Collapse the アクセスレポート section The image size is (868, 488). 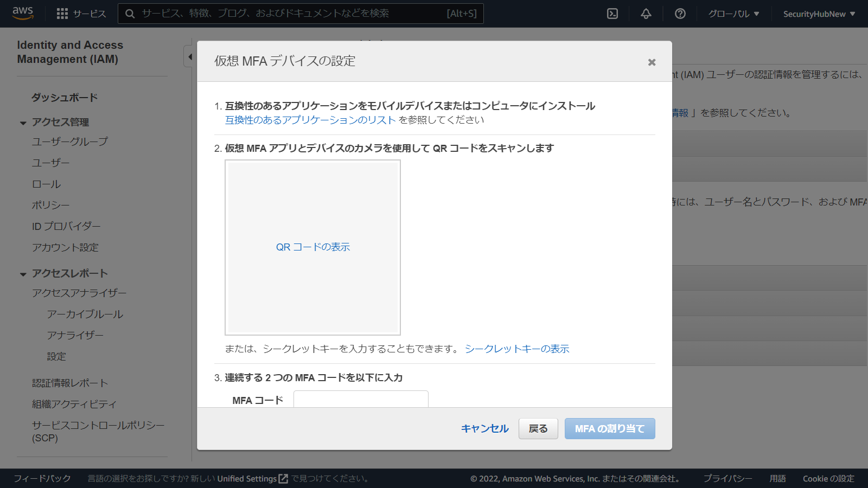[22, 274]
